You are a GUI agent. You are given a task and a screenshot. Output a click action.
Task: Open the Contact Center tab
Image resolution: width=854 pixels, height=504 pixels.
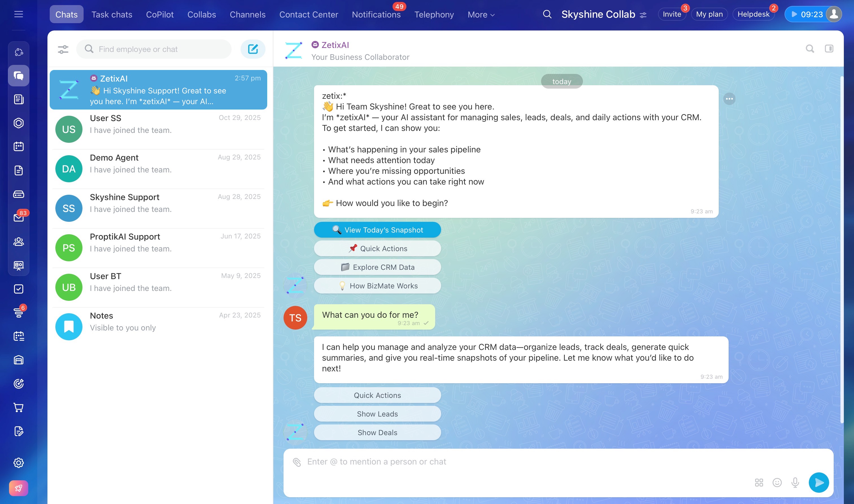click(309, 15)
